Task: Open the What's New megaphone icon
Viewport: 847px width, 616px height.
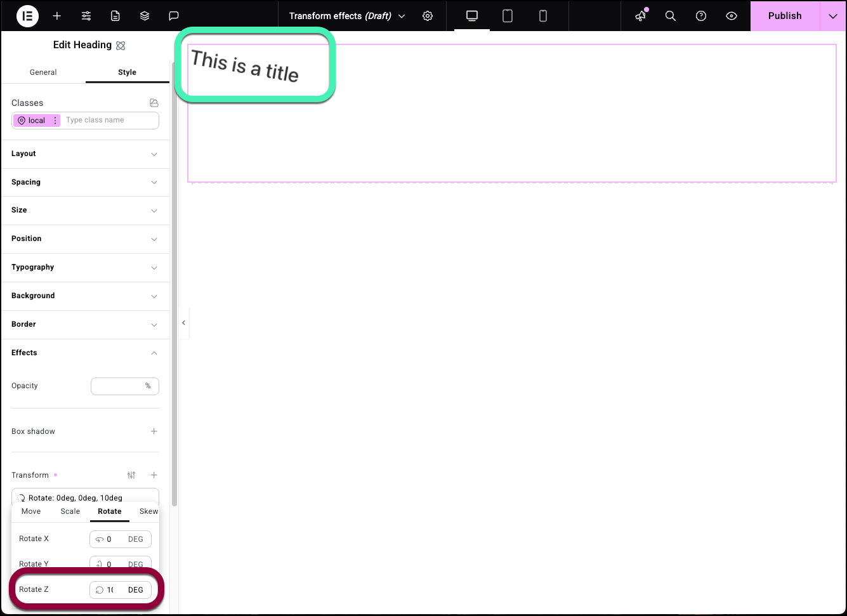Action: [641, 16]
